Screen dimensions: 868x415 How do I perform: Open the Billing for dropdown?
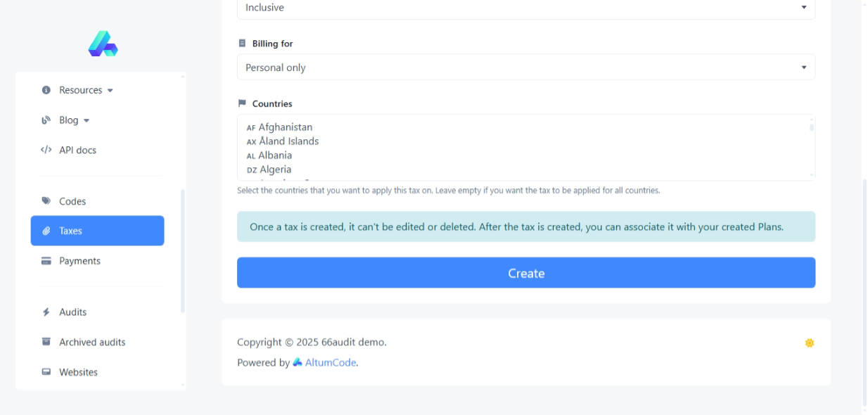[525, 68]
